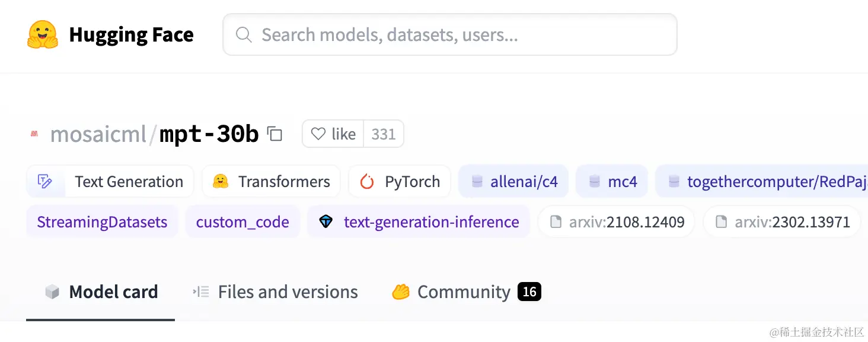
Task: Select the custom_code tag
Action: click(x=242, y=222)
